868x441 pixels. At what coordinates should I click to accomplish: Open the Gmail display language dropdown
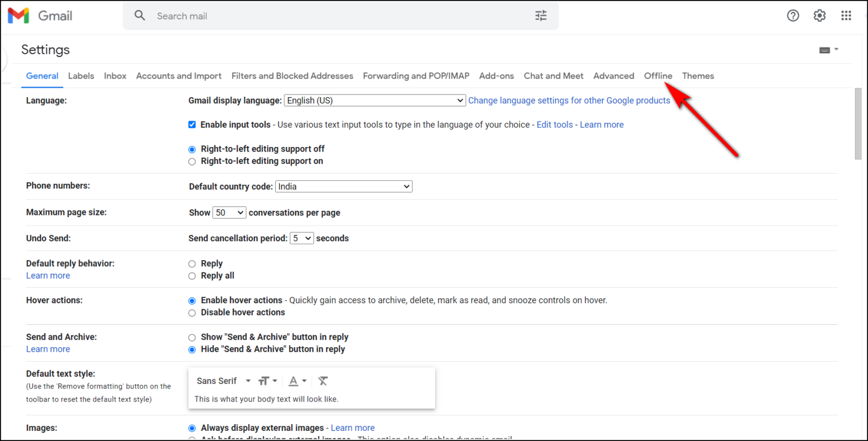[x=375, y=100]
